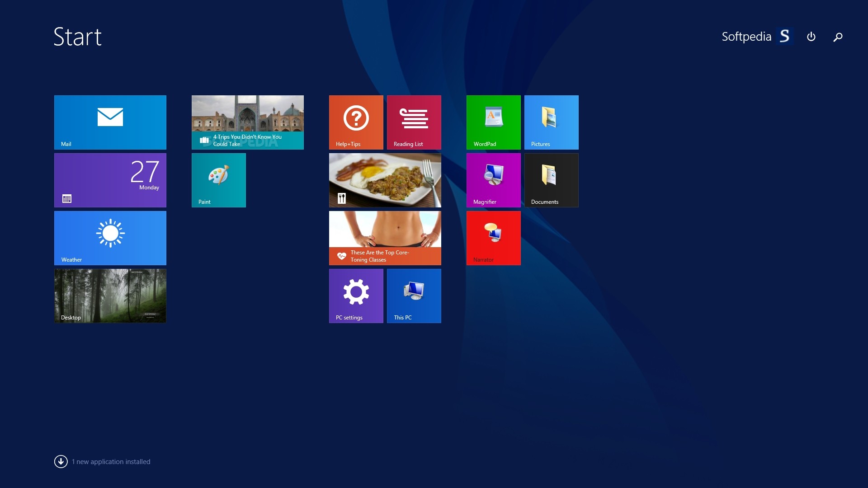Open the Travel tile about 4 Trips
The width and height of the screenshot is (868, 488).
(247, 122)
